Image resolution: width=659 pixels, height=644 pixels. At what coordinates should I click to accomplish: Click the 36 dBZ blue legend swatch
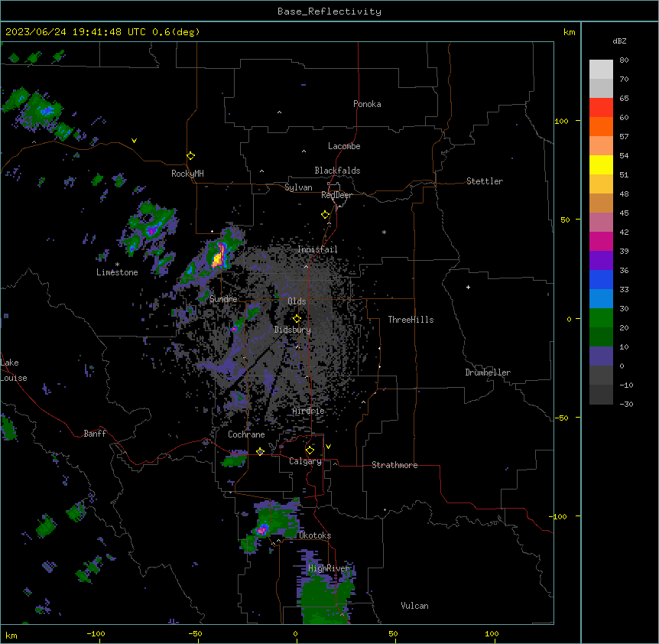click(601, 279)
